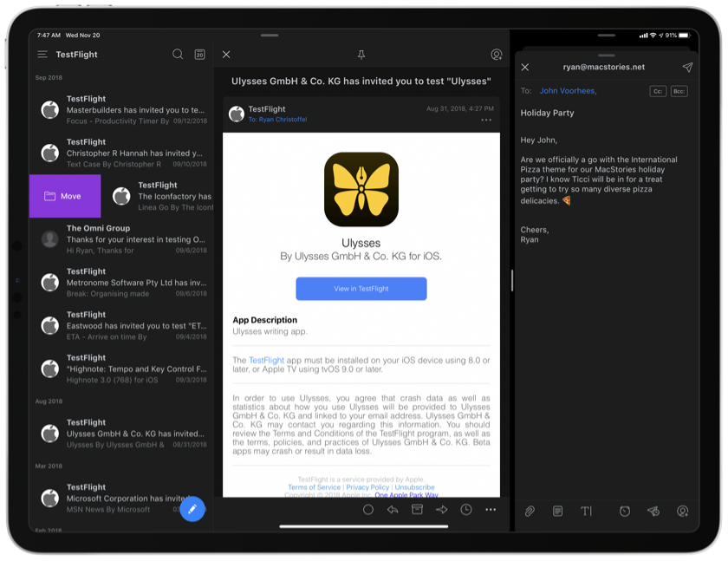
Task: Open assign icon at top of email view
Action: tap(497, 55)
